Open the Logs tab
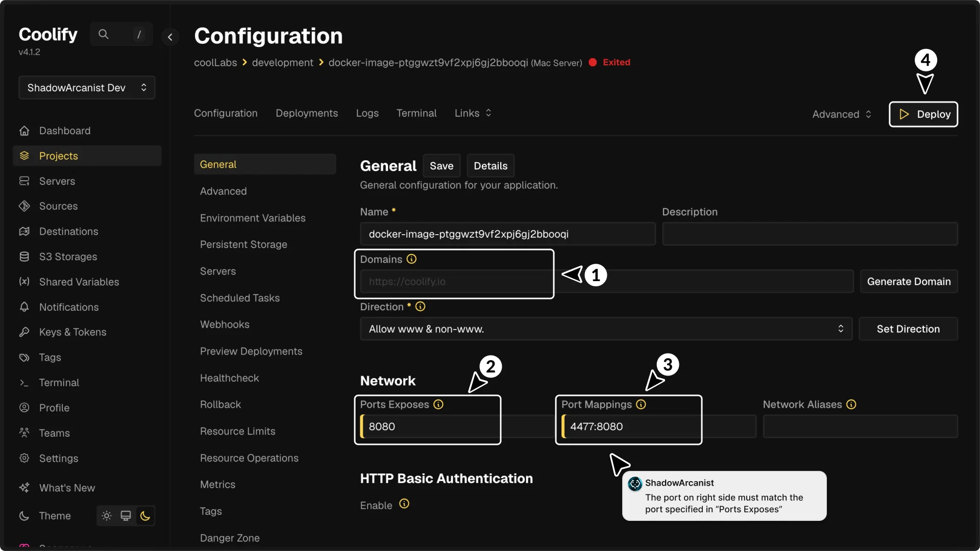Screen dimensions: 980x551 tap(367, 113)
